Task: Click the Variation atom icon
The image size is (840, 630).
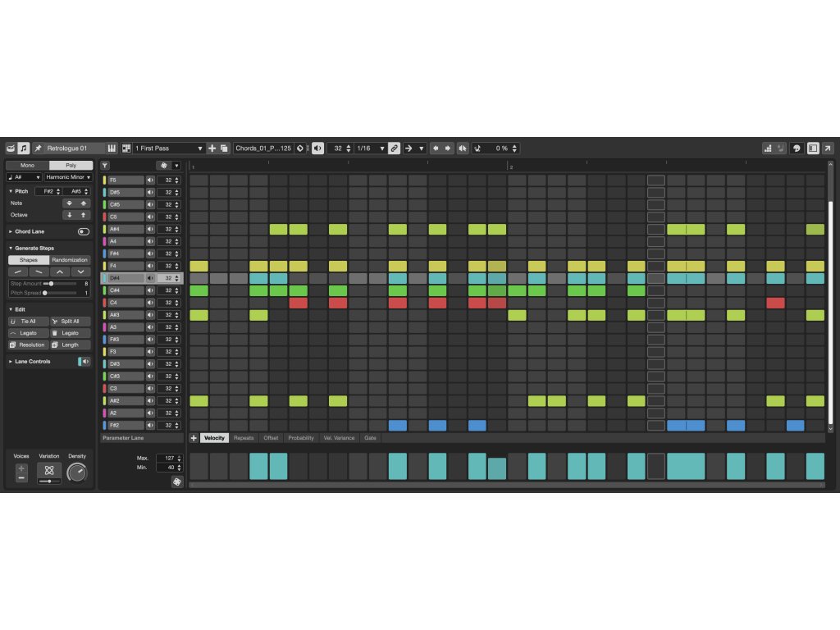Action: (49, 471)
